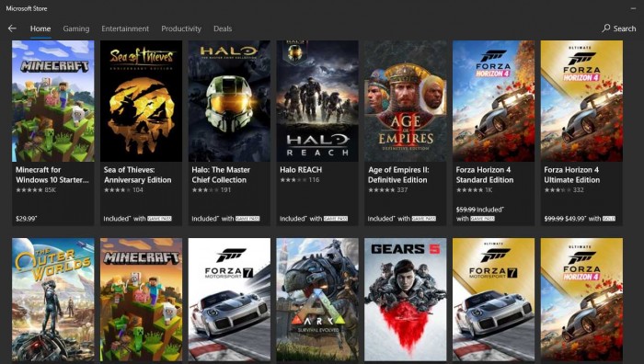Click Forza Horizon 4 Standard Edition title
The image size is (644, 364).
[484, 175]
